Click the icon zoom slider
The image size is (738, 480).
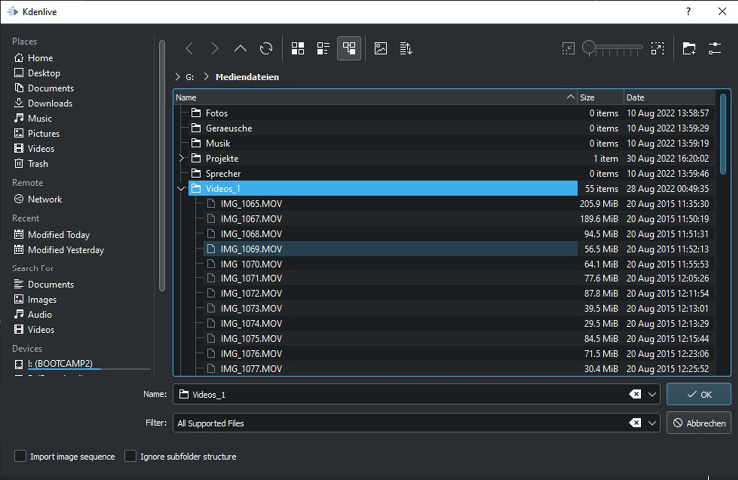613,48
